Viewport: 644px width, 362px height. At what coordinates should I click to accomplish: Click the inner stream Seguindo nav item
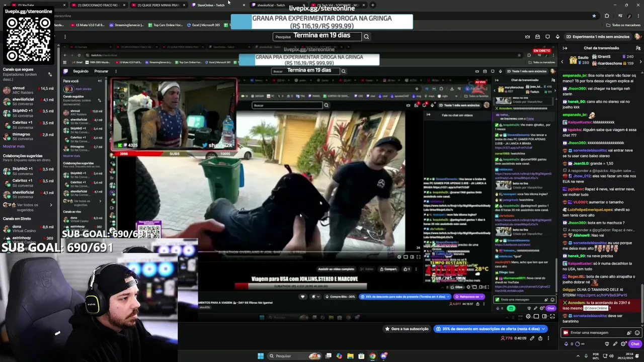pos(80,71)
